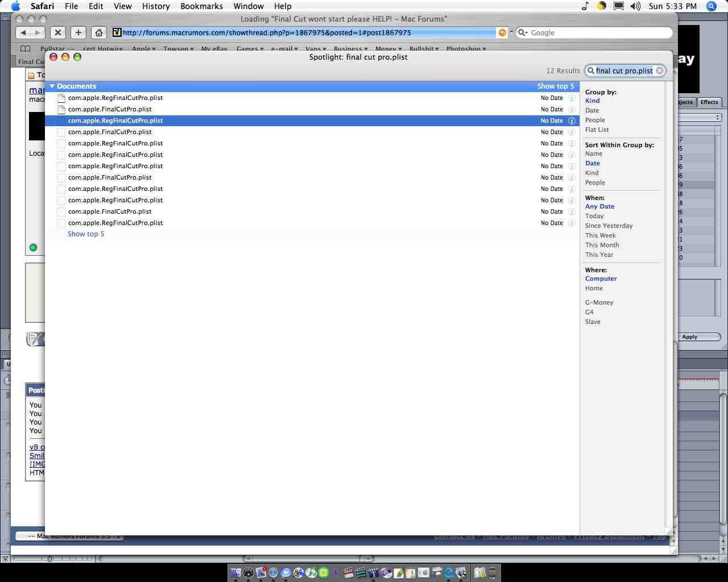The image size is (728, 582).
Task: Go to the home page icon
Action: click(99, 32)
